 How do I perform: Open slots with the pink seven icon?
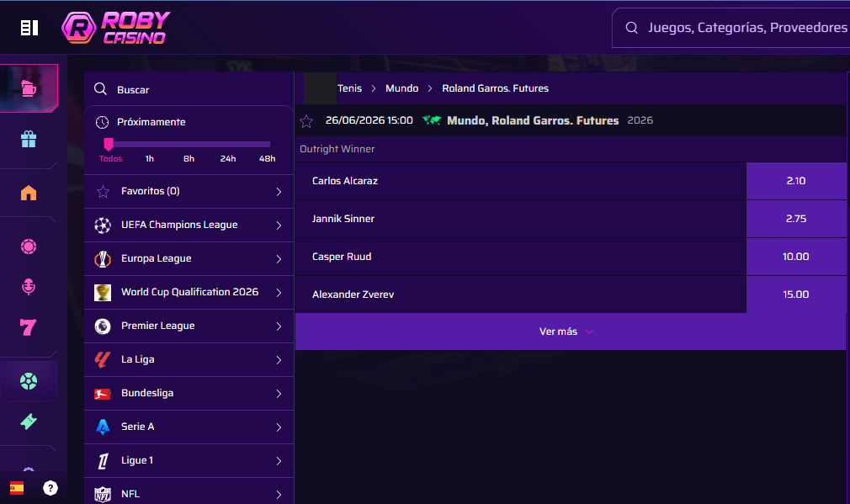point(28,327)
